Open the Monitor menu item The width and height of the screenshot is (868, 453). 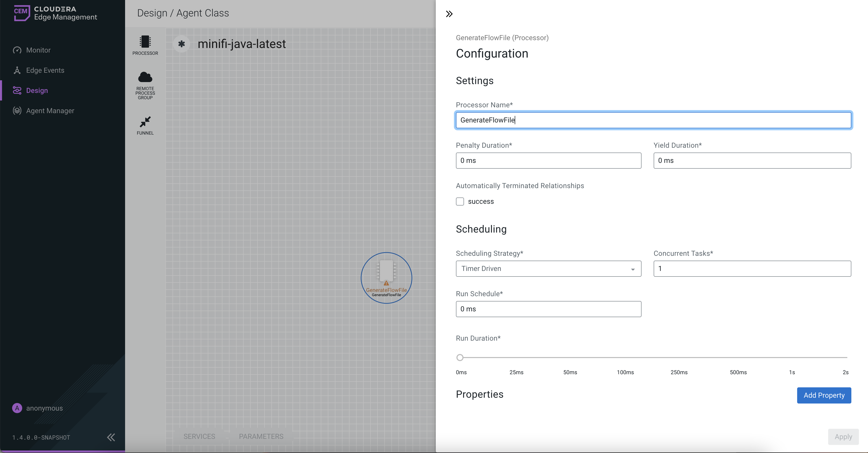pos(38,50)
